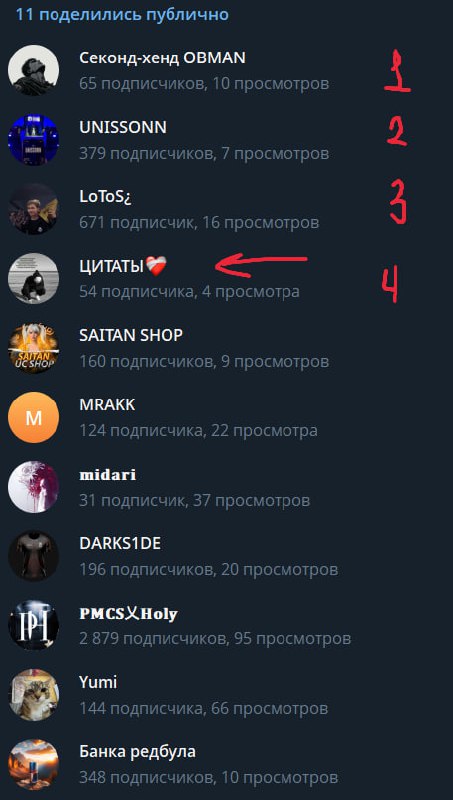
Task: Click the Yumi cat avatar
Action: (x=33, y=695)
